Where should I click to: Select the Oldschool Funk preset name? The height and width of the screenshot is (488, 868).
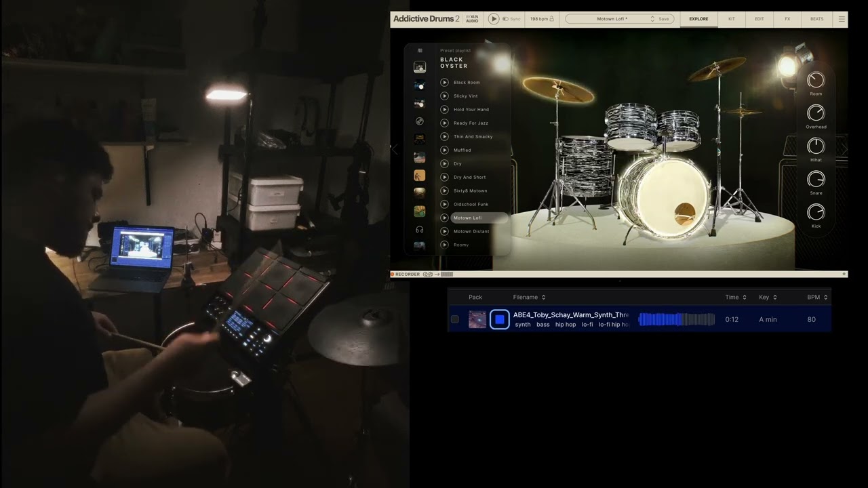pos(471,204)
